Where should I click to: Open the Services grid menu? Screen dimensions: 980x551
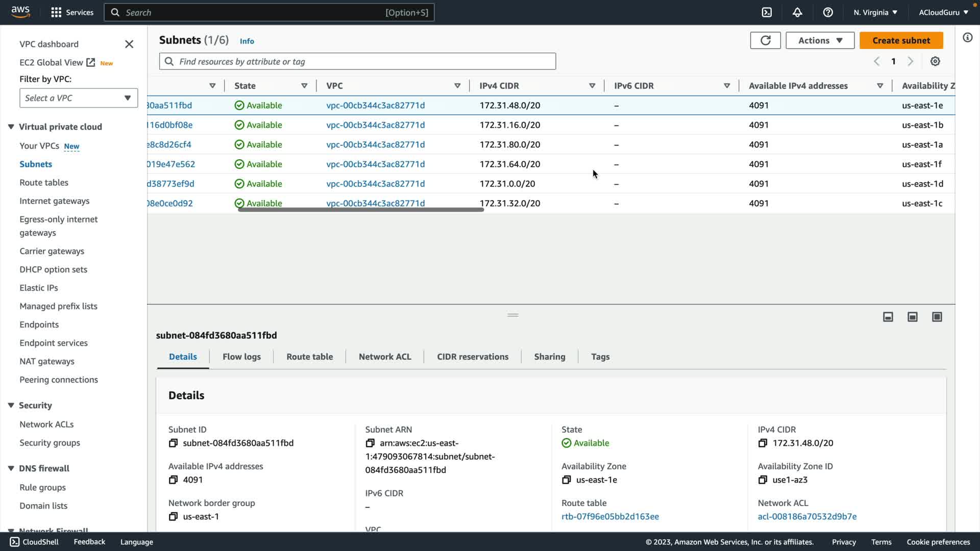pos(56,12)
